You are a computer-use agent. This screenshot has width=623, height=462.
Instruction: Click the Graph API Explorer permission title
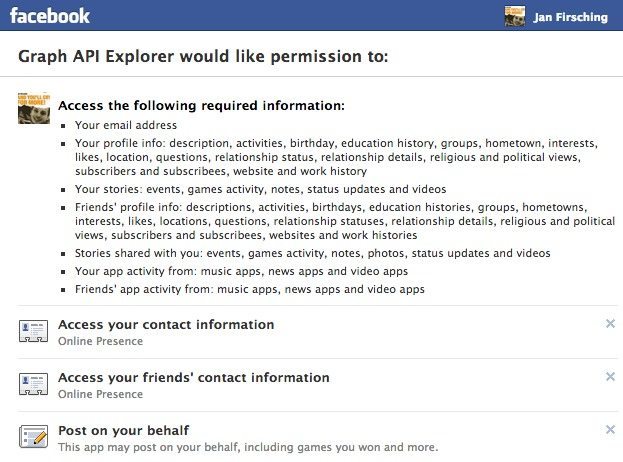coord(203,56)
